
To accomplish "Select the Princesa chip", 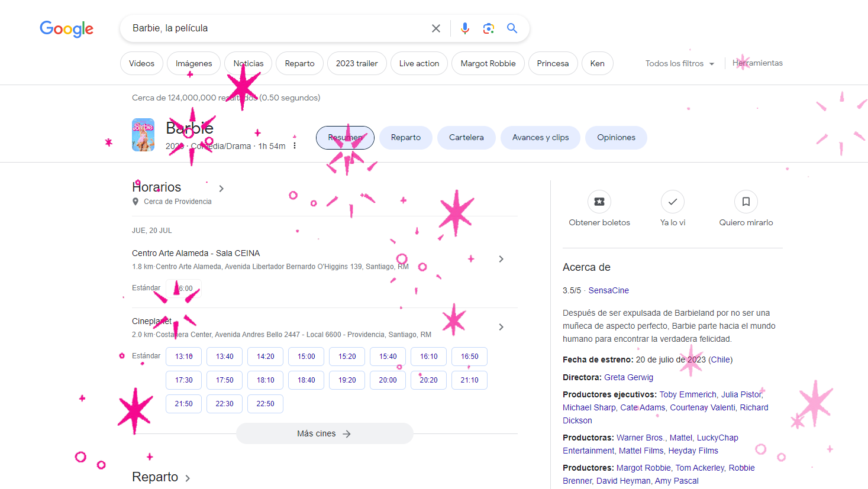I will tap(553, 63).
